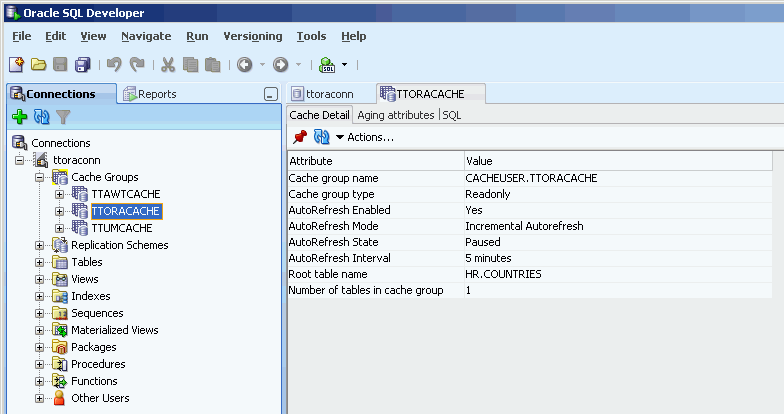Switch to the SQL tab
Image resolution: width=784 pixels, height=414 pixels.
click(x=452, y=115)
